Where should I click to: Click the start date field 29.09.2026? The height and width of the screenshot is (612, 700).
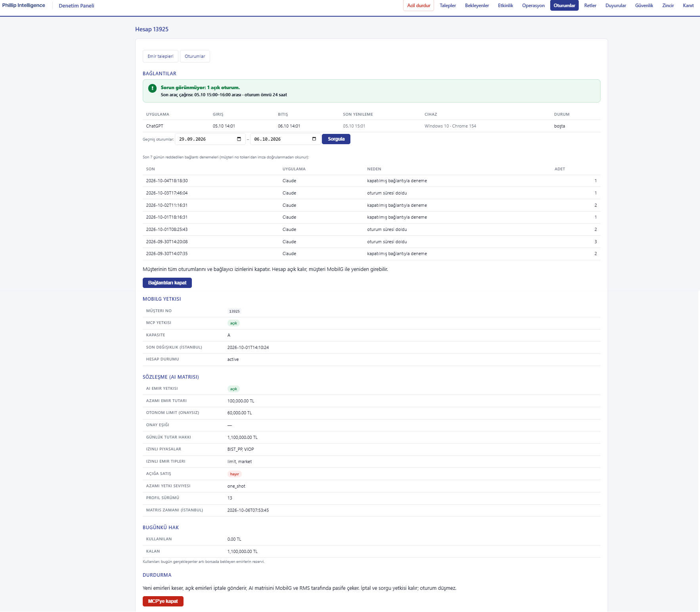[x=210, y=139]
